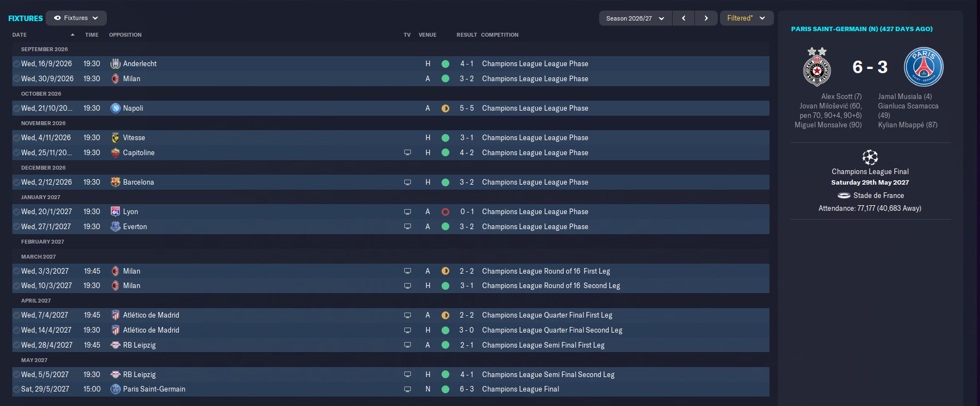Go to previous season with left arrow
The height and width of the screenshot is (406, 980).
click(x=683, y=18)
